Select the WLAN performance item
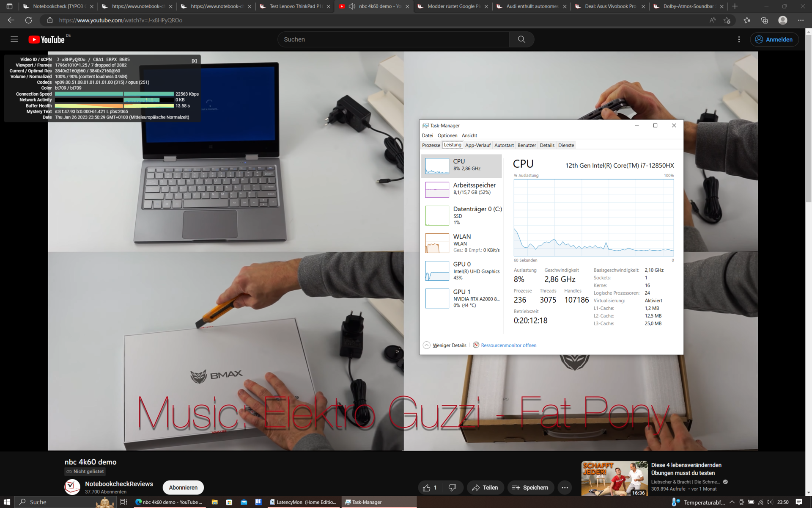 [x=461, y=243]
